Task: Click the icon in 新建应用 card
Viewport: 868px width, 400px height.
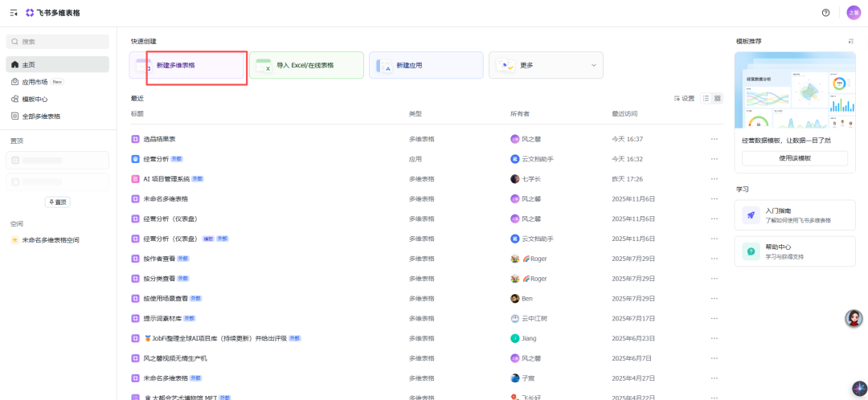Action: 384,65
